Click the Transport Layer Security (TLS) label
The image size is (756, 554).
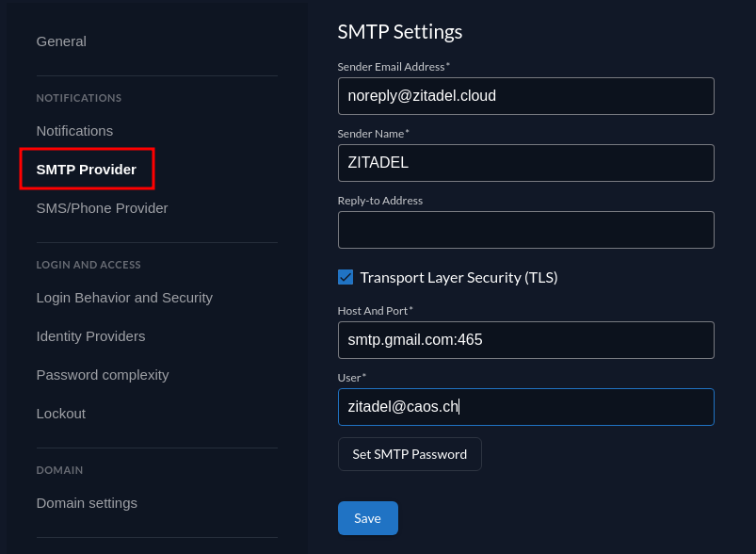click(458, 277)
